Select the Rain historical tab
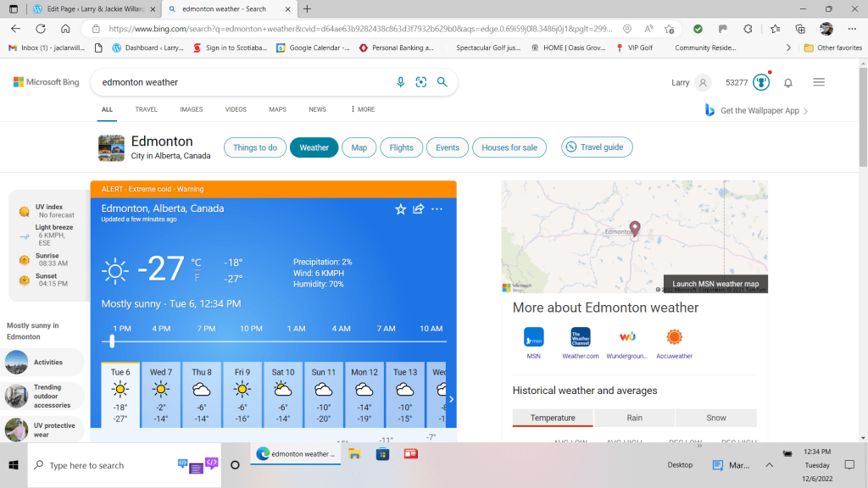This screenshot has height=488, width=868. [634, 418]
